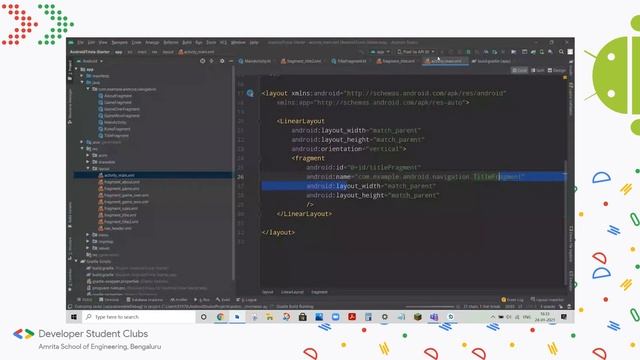This screenshot has height=360, width=640.
Task: Click the Search Everywhere magnifier icon
Action: [562, 52]
